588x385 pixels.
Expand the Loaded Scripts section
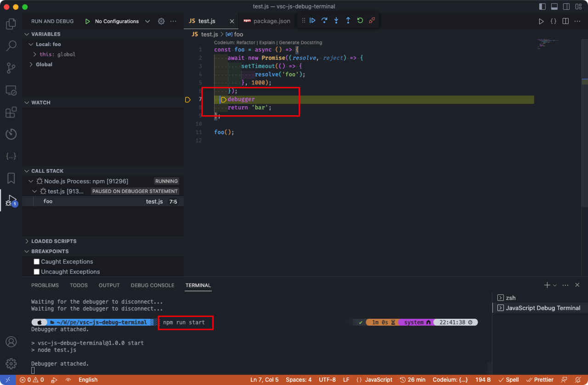tap(54, 241)
